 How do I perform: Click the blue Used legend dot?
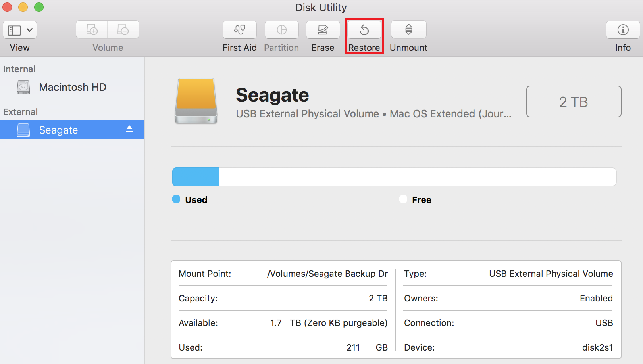pos(176,199)
